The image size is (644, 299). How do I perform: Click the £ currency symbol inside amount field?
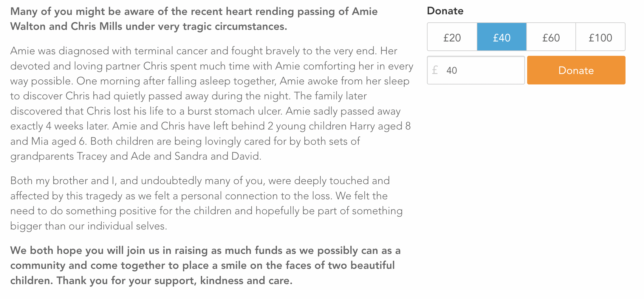tap(435, 70)
